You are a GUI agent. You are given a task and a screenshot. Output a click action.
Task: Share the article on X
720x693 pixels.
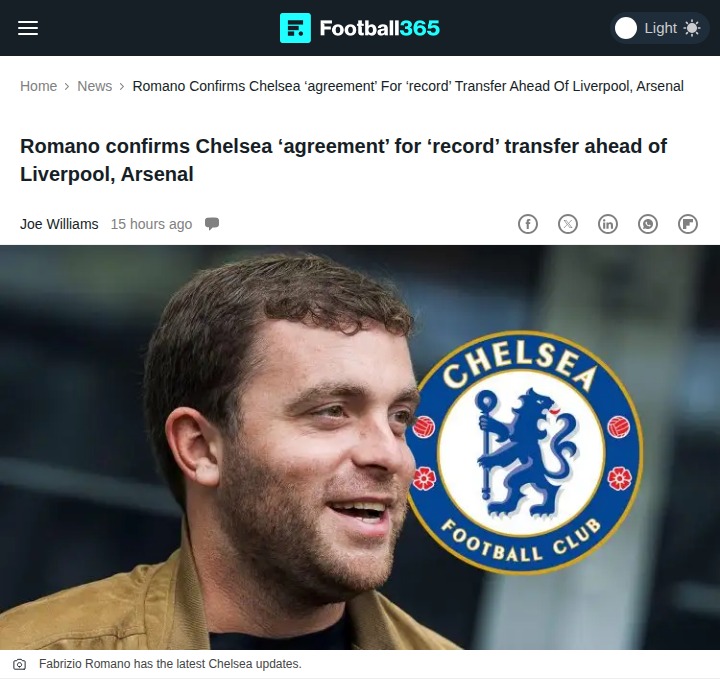coord(568,224)
